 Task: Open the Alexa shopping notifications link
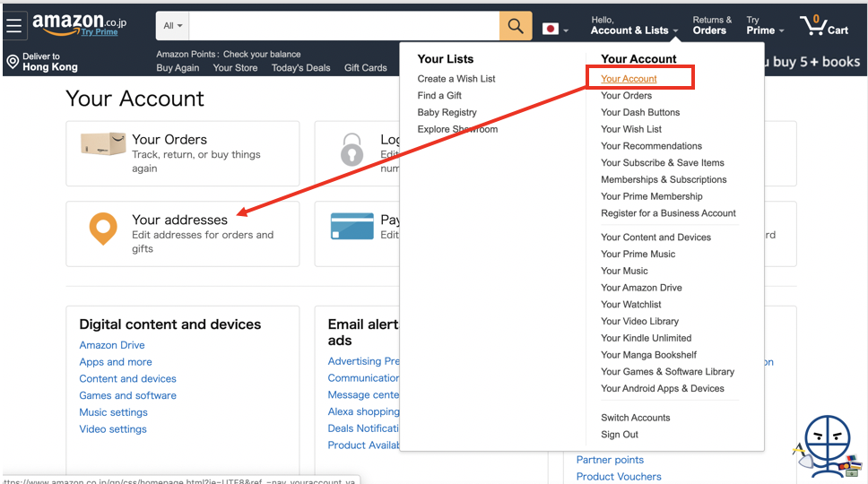363,411
